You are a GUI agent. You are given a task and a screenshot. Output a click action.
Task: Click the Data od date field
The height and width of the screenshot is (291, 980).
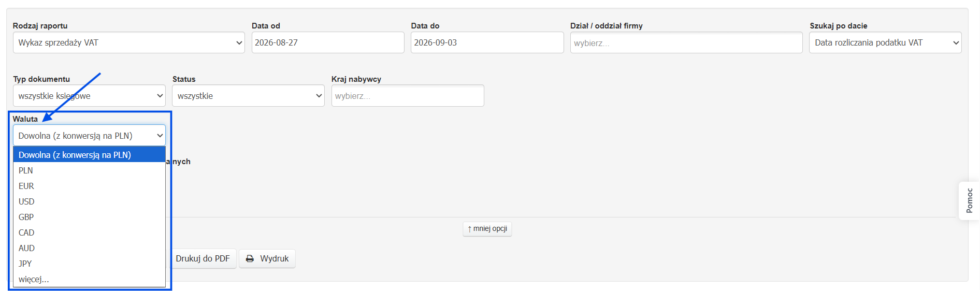[328, 42]
